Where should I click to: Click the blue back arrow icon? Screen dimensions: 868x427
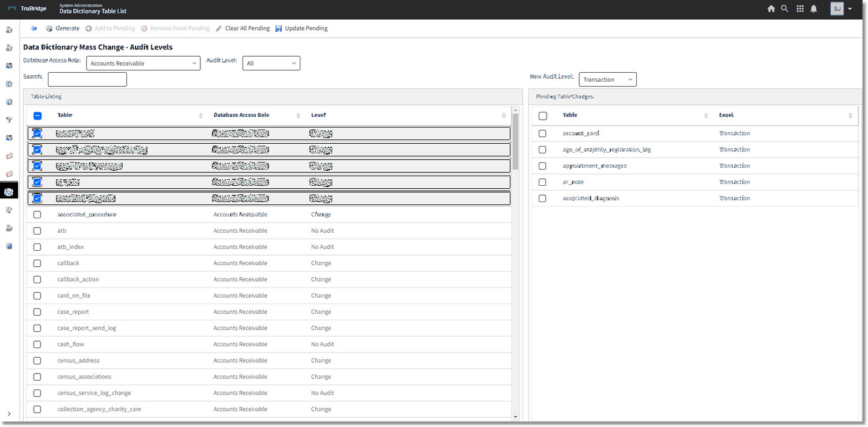click(x=34, y=28)
